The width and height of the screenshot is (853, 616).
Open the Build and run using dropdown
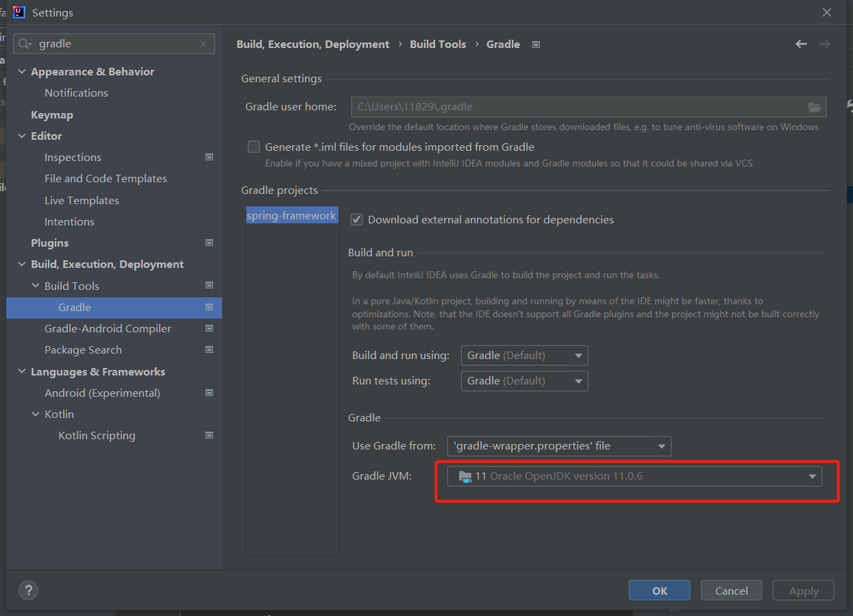[x=524, y=356]
